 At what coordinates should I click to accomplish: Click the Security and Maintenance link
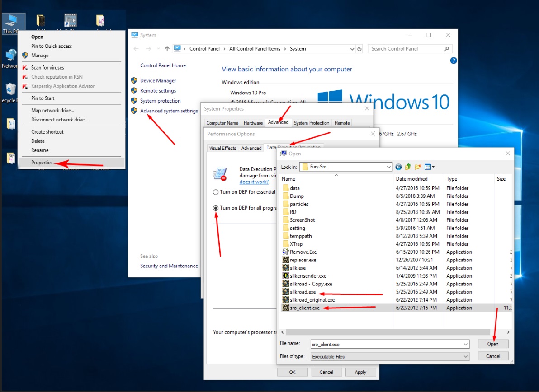169,266
